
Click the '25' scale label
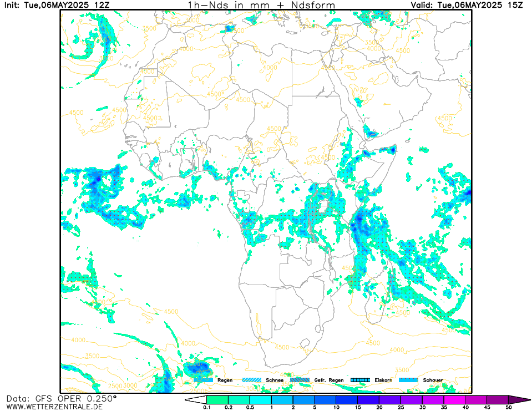401,408
